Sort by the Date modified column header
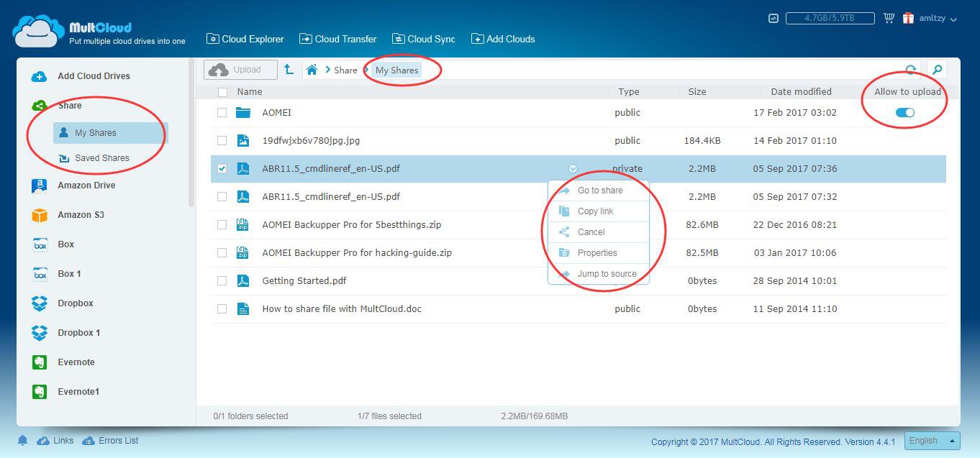The height and width of the screenshot is (458, 980). [801, 92]
